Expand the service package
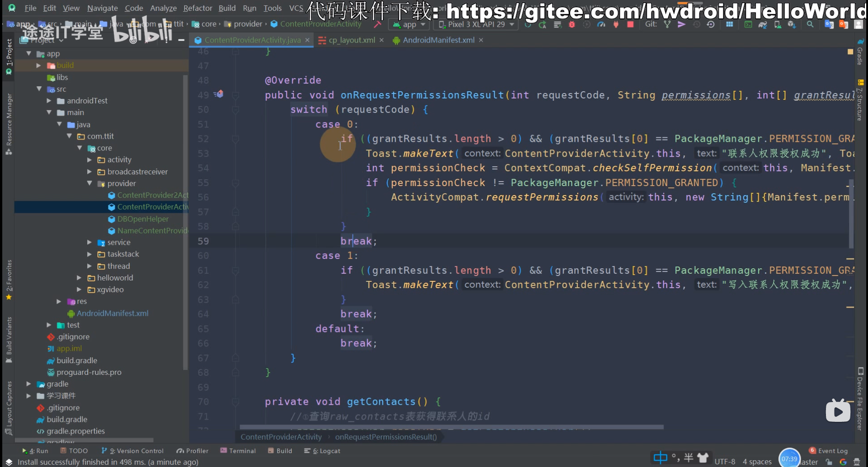This screenshot has height=467, width=868. pyautogui.click(x=90, y=243)
